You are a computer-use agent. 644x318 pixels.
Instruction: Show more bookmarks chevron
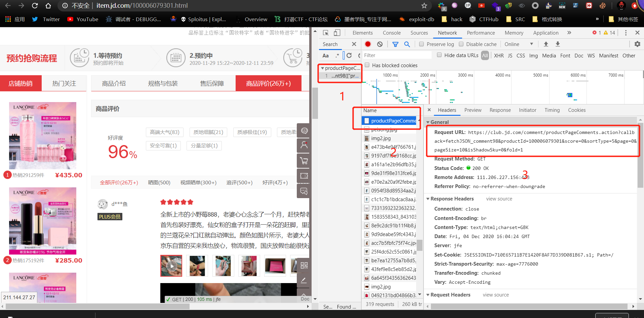(x=597, y=19)
